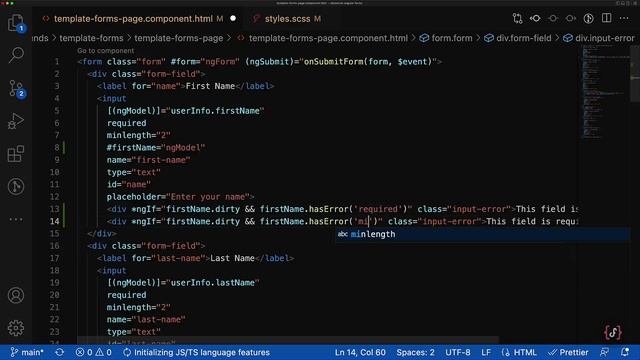Click the 'Last Name' label text on line 17
The width and height of the screenshot is (640, 360).
tap(232, 258)
